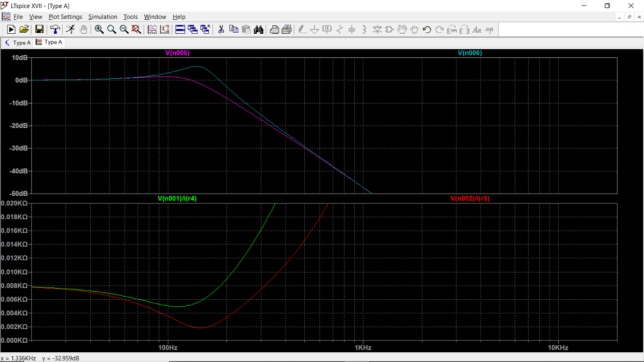This screenshot has height=362, width=644.
Task: Redo with the clockwise arrow
Action: pyautogui.click(x=440, y=29)
